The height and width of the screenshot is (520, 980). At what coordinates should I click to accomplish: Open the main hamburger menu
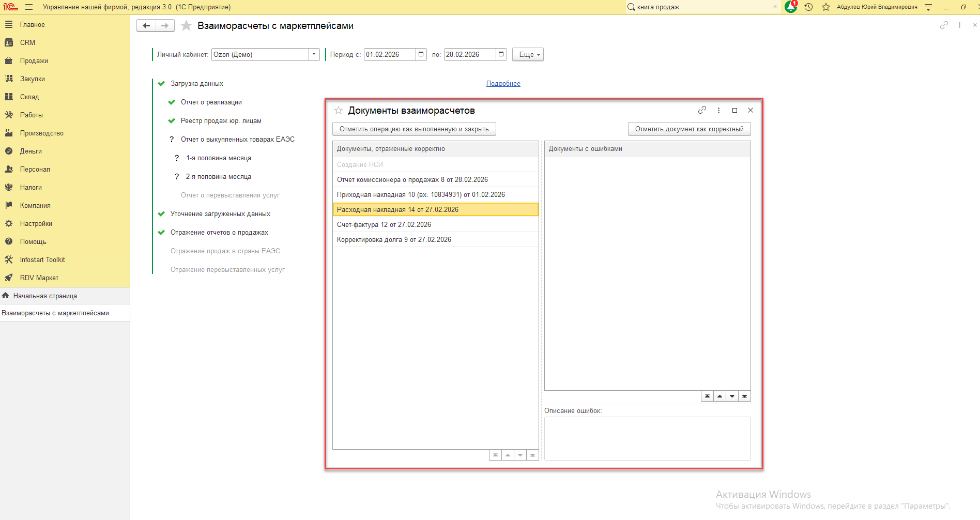(29, 7)
